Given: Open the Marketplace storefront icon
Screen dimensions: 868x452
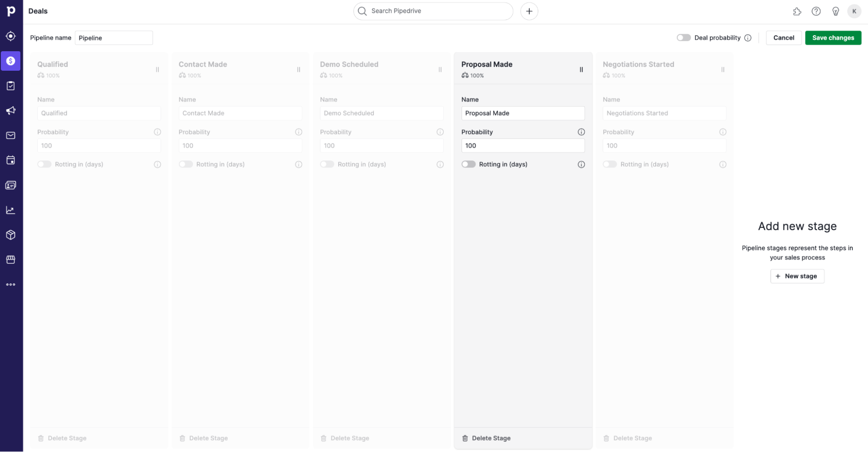Looking at the screenshot, I should pyautogui.click(x=11, y=259).
